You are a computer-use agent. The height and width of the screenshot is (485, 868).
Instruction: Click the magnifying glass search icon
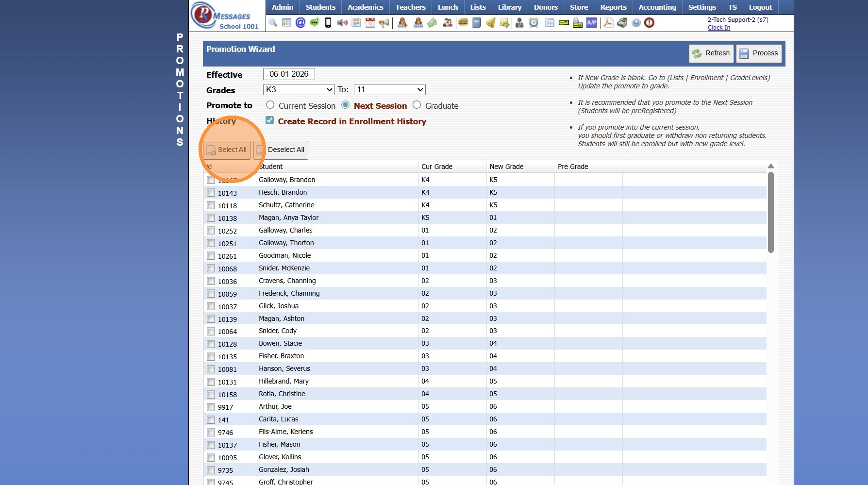tap(273, 23)
